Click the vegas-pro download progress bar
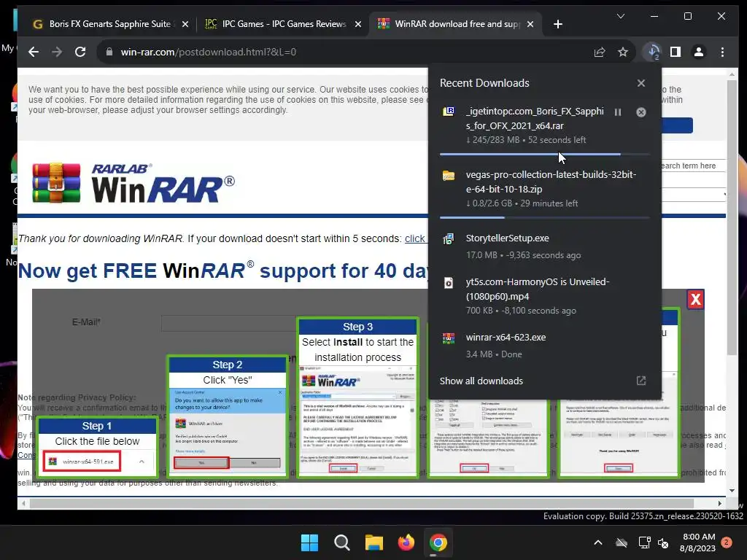The image size is (747, 560). click(x=544, y=217)
